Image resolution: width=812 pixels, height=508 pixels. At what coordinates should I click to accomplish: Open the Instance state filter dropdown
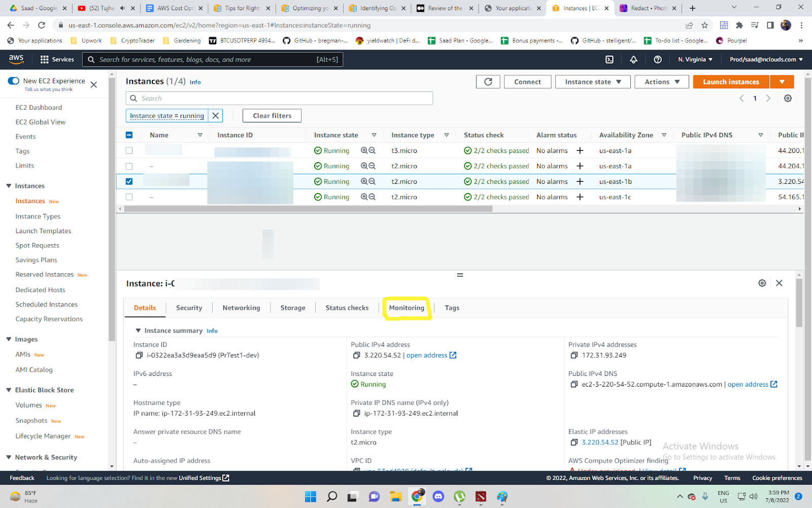592,81
